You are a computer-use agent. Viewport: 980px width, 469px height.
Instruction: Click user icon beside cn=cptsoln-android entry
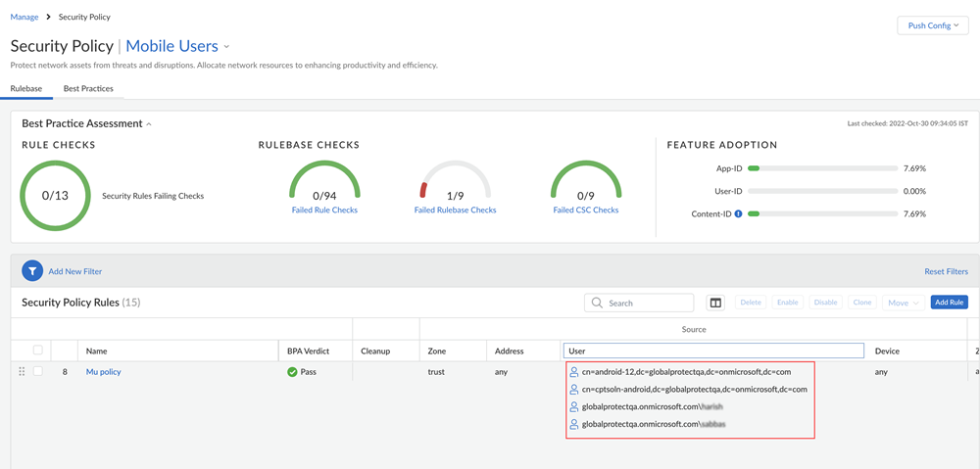pyautogui.click(x=574, y=390)
